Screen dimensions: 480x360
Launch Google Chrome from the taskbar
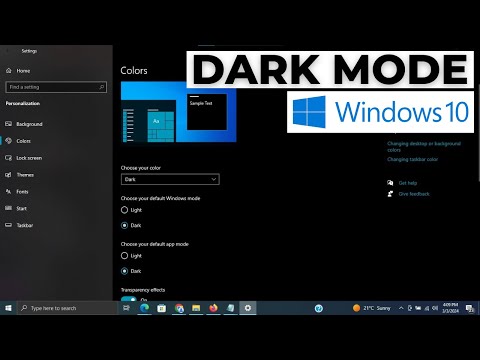click(179, 308)
